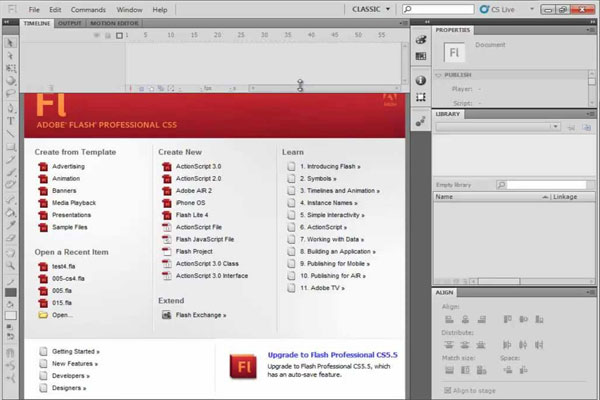The image size is (600, 400).
Task: Click the ActionScript 3.0 create new link
Action: tap(196, 165)
